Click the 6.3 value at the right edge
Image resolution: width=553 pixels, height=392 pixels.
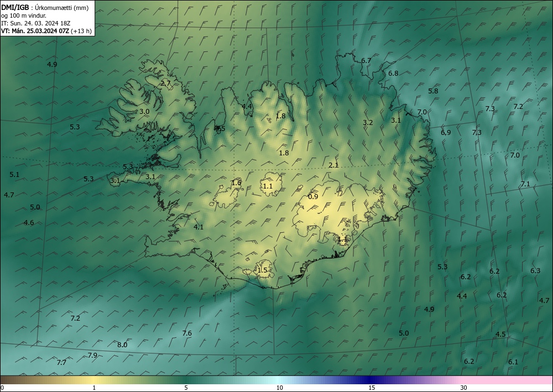[535, 271]
